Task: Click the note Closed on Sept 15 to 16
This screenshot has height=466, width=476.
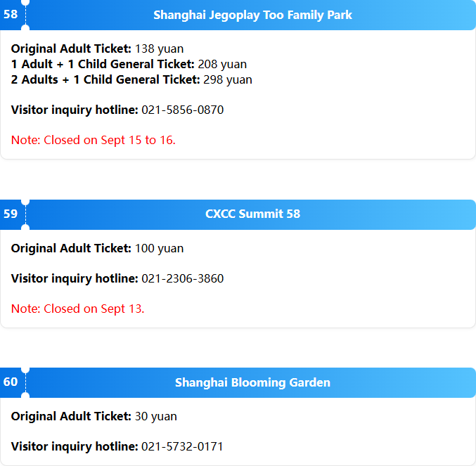Action: click(x=94, y=140)
